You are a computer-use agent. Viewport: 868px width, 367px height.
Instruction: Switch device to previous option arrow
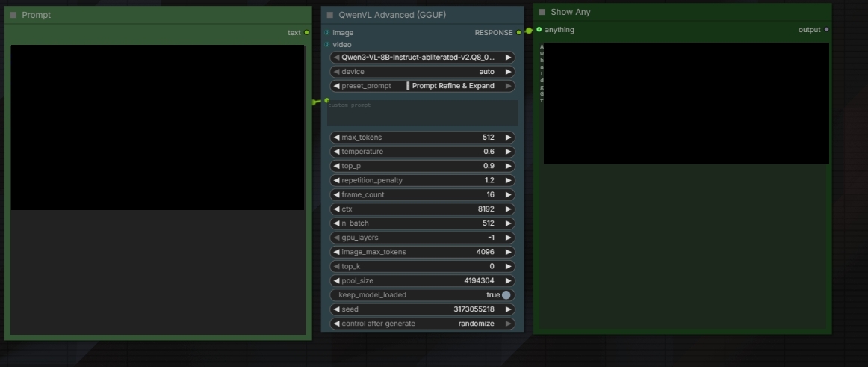(x=336, y=72)
